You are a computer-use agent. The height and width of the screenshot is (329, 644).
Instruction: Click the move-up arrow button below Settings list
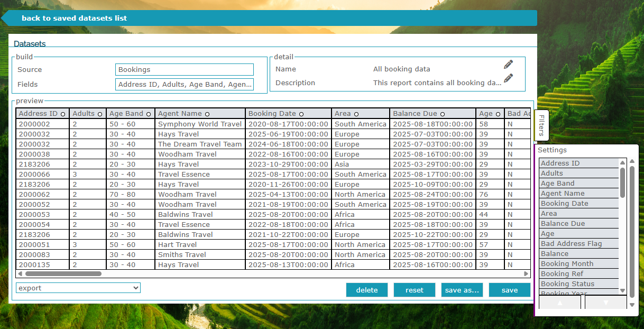pos(560,303)
